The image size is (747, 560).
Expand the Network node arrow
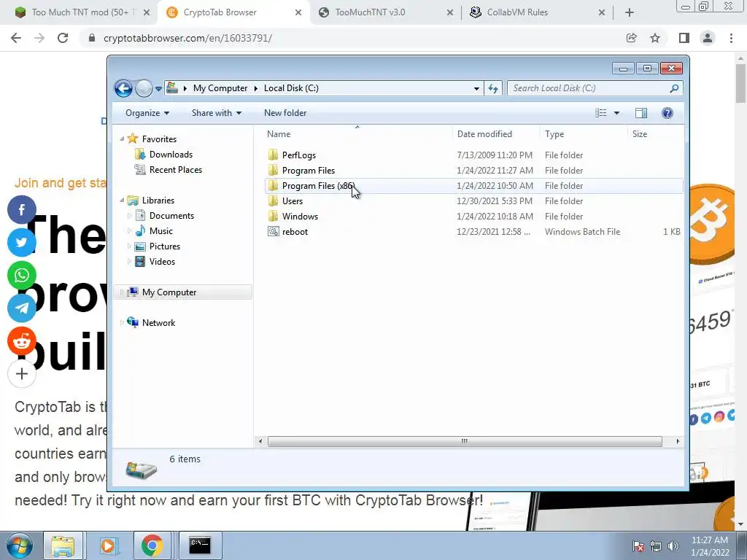(x=122, y=323)
